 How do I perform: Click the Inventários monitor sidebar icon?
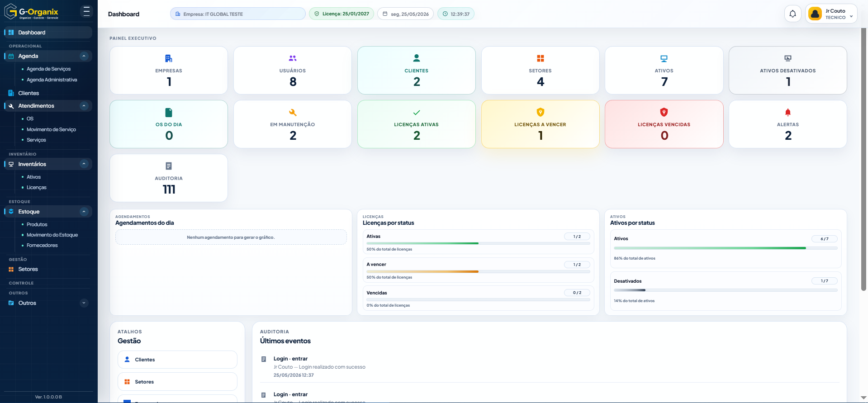11,164
